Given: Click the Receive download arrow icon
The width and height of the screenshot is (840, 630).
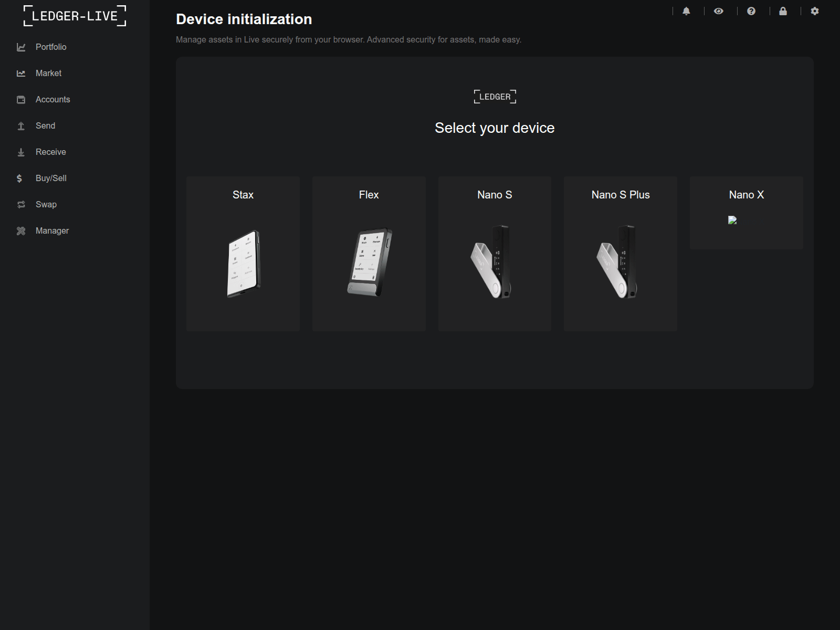Looking at the screenshot, I should click(21, 152).
